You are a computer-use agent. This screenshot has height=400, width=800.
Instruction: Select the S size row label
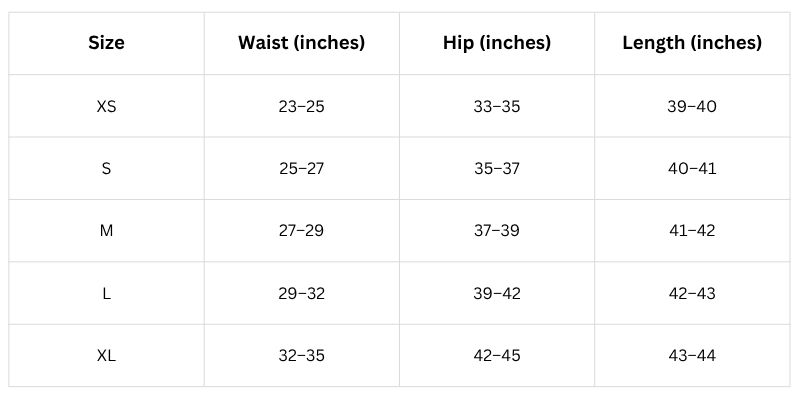[106, 168]
